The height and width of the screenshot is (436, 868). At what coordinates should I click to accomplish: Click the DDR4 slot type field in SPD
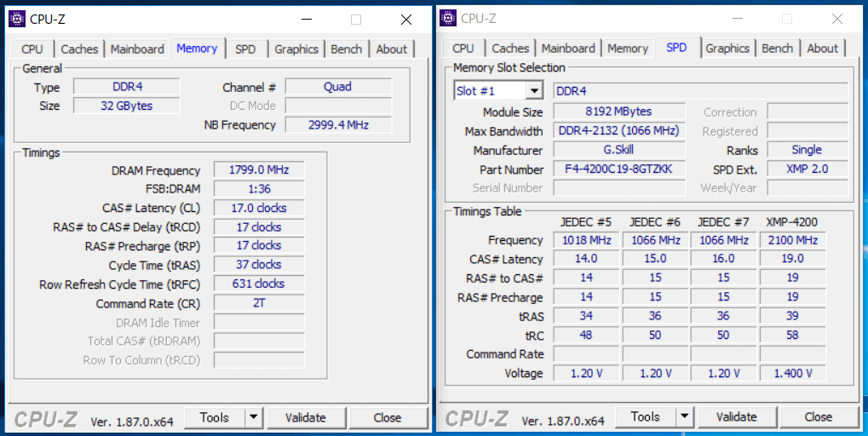(x=700, y=91)
